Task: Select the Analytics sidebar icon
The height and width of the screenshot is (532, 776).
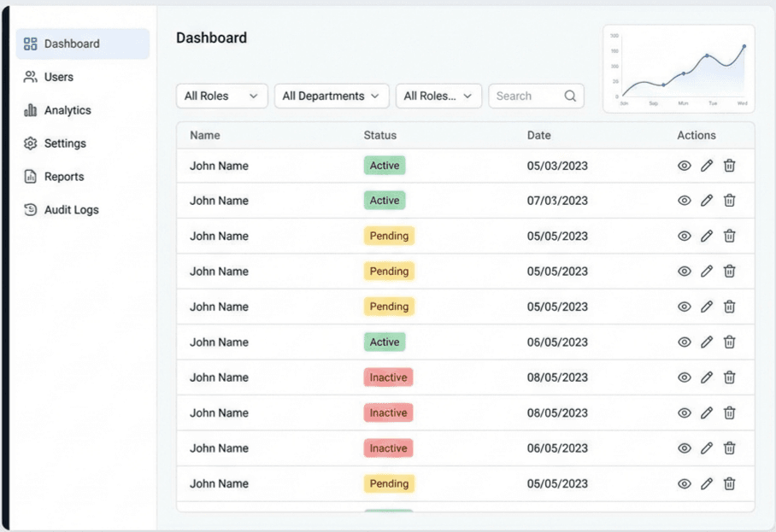Action: pyautogui.click(x=32, y=110)
